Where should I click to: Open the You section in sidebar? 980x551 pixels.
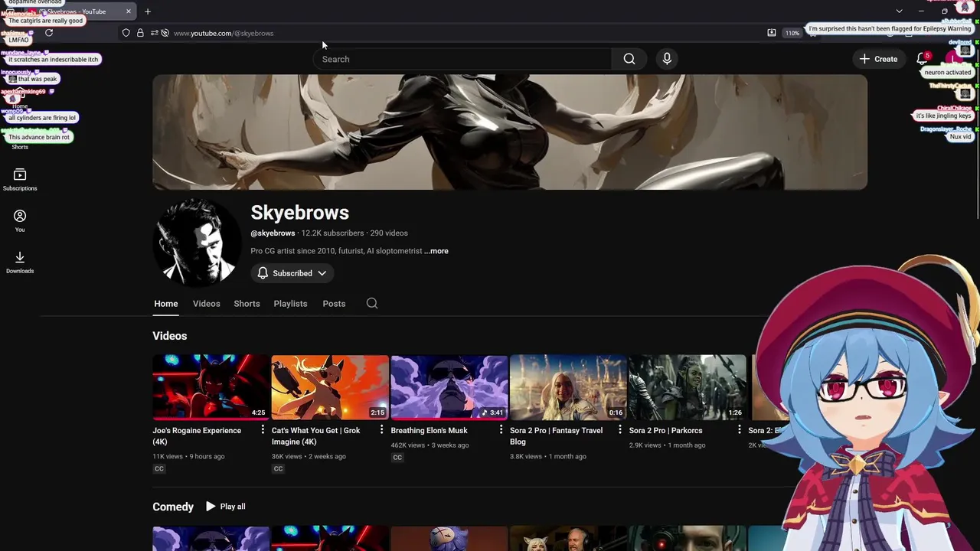coord(20,221)
